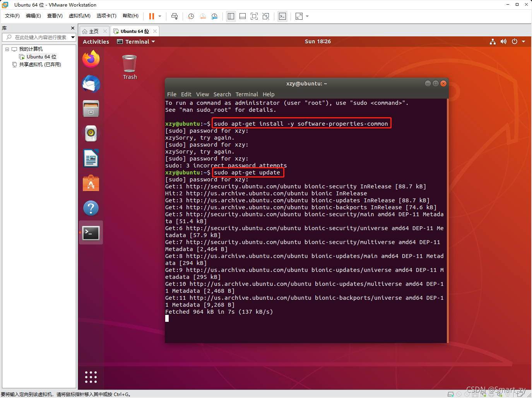Close the Ubuntu 64 位 tab
This screenshot has height=398, width=532.
(155, 31)
